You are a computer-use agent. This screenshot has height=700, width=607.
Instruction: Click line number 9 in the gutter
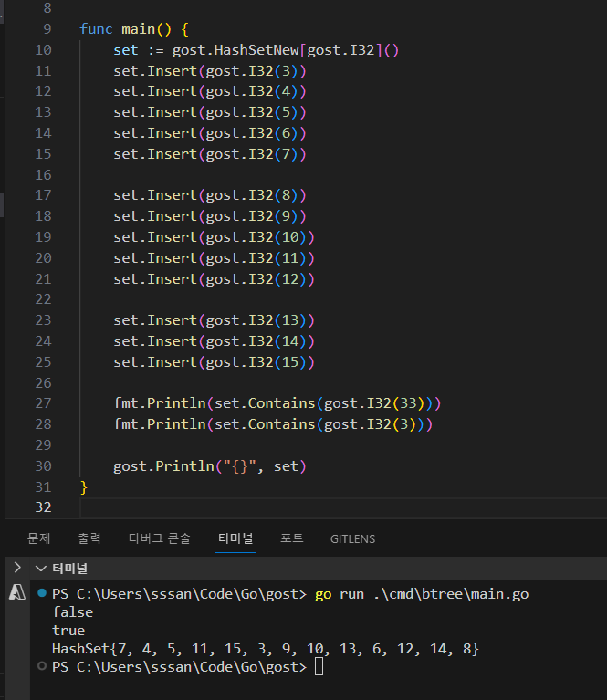click(47, 29)
